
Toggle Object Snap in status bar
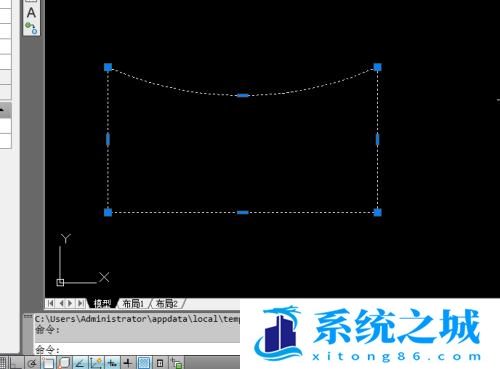click(x=48, y=363)
